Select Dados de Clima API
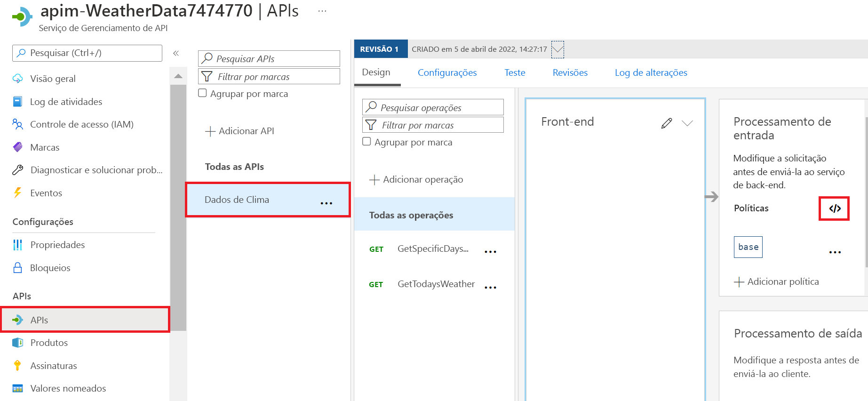The width and height of the screenshot is (868, 401). [268, 200]
